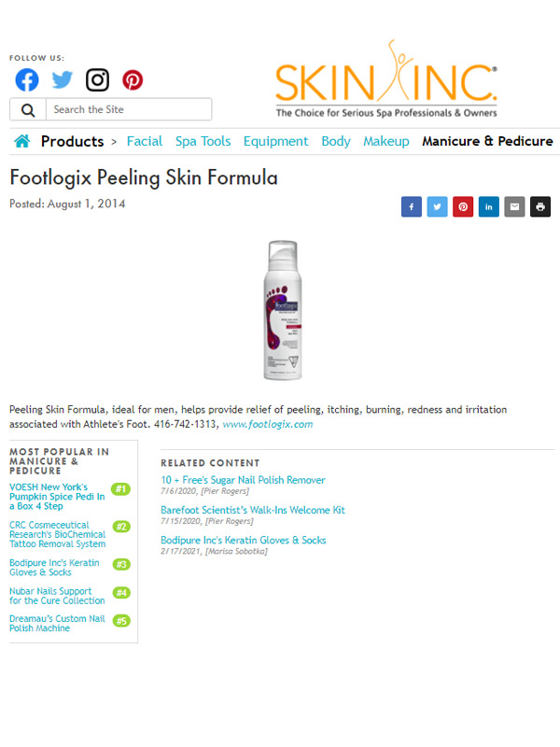The width and height of the screenshot is (560, 747).
Task: Open Barefoot Scientist's Walk-Ins Welcome Kit
Action: tap(253, 510)
